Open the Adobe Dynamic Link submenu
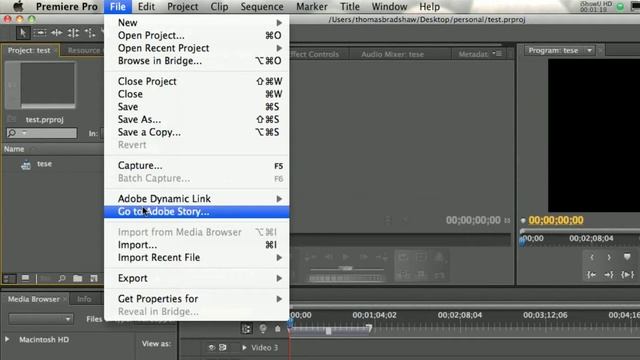Image resolution: width=640 pixels, height=360 pixels. (x=197, y=199)
